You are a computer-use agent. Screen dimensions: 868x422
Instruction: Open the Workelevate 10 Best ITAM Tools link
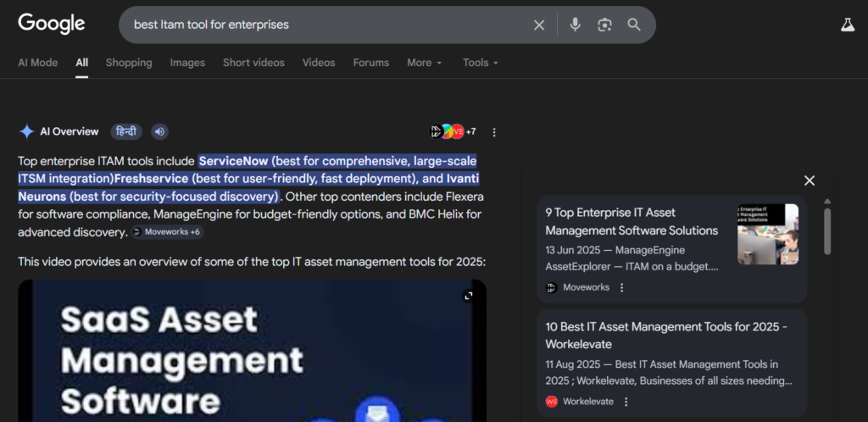click(x=666, y=336)
